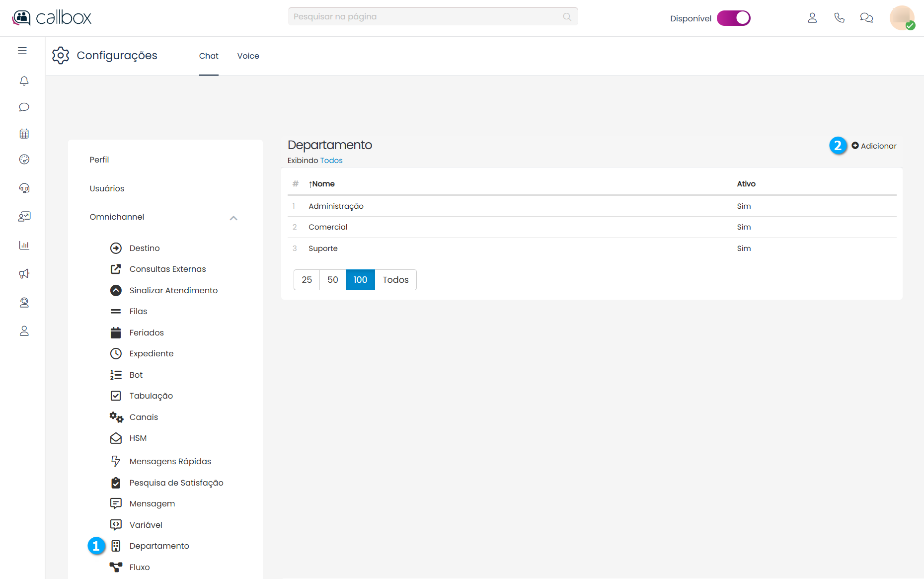This screenshot has width=924, height=579.
Task: Collapse the Omnichannel section chevron
Action: point(233,218)
